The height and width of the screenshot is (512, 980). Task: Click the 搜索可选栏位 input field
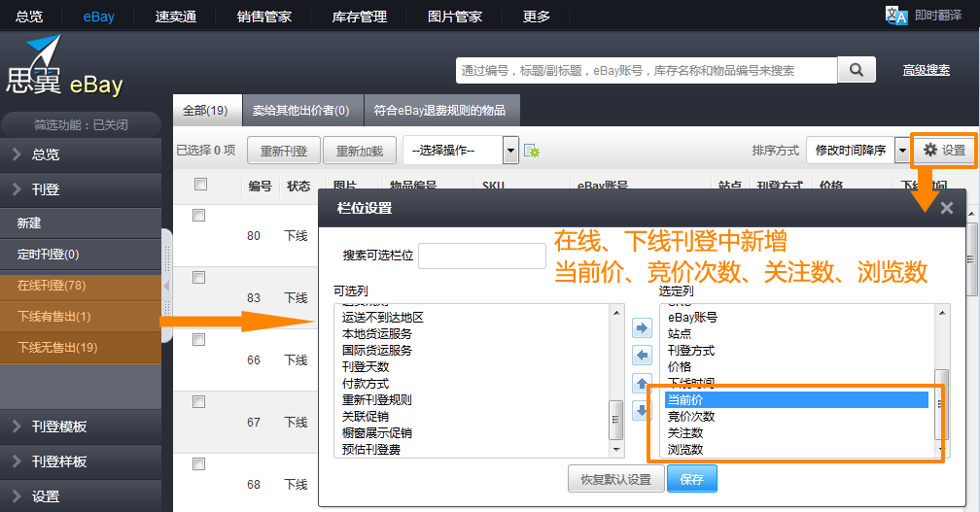coord(482,256)
